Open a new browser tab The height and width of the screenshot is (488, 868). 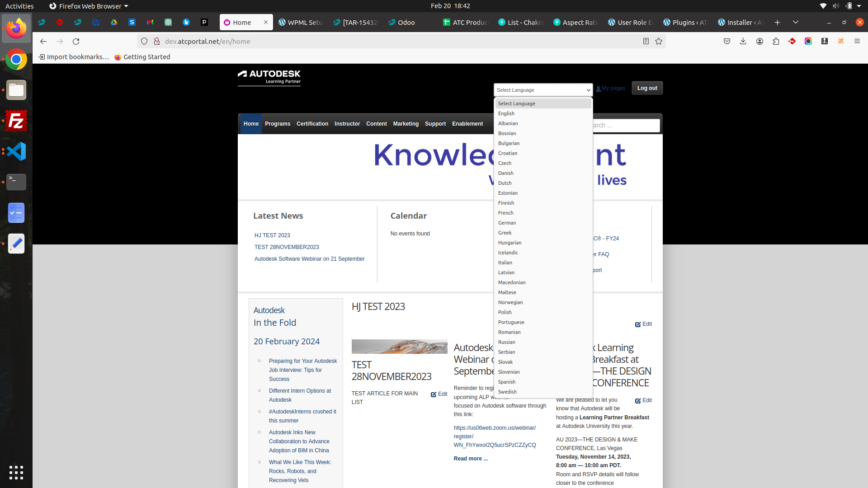pos(777,22)
